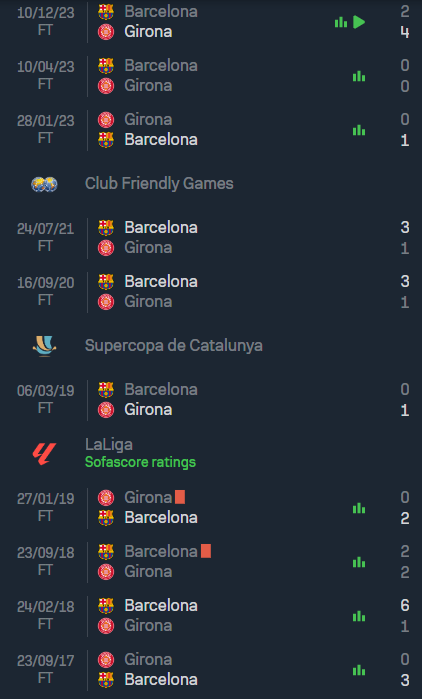
Task: Open the Sofascore ratings link
Action: coord(140,462)
